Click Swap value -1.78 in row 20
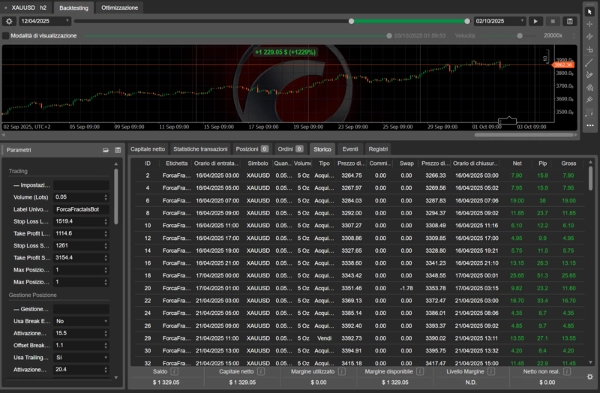600x393 pixels. [406, 288]
